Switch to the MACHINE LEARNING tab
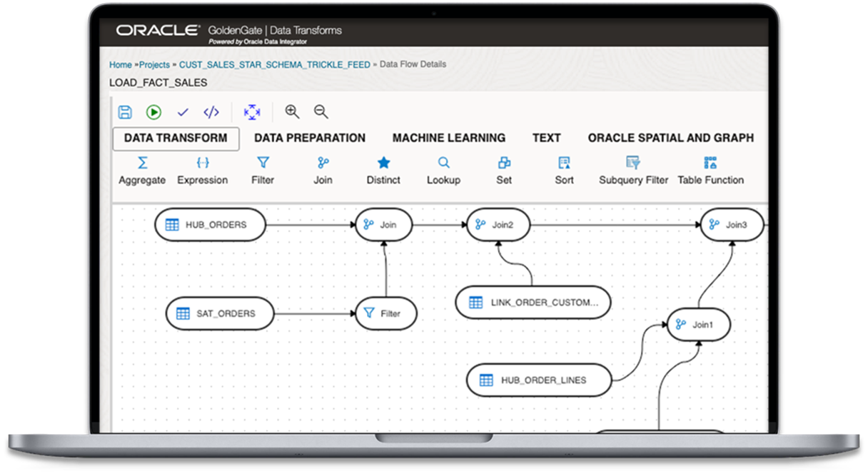Viewport: 868px width, 474px height. (x=448, y=137)
